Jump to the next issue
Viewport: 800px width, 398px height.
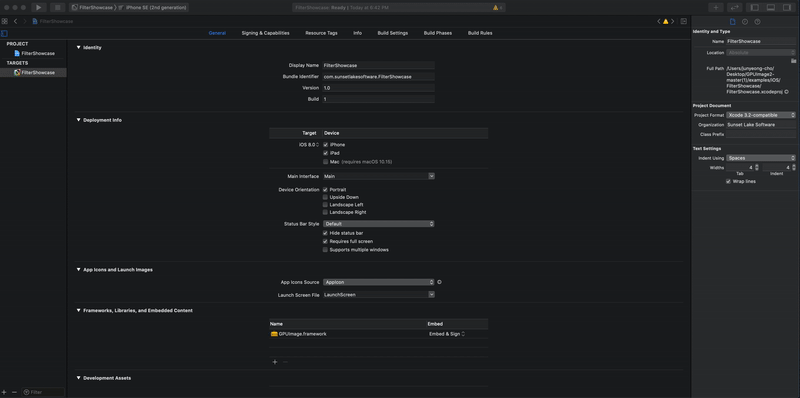coord(672,21)
